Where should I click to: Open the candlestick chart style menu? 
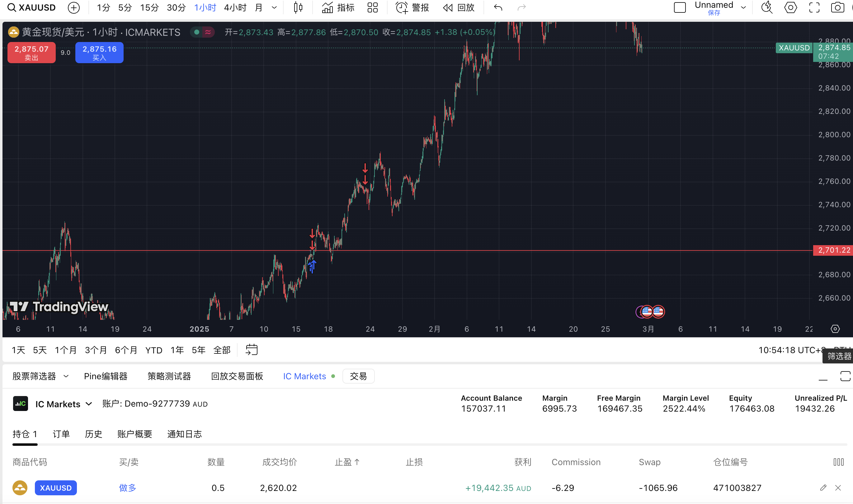click(298, 7)
